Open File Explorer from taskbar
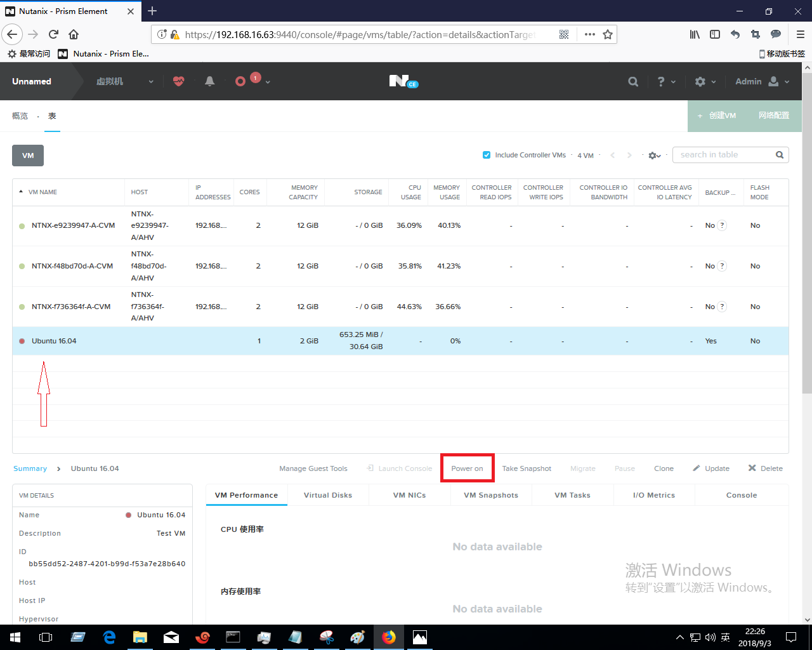The width and height of the screenshot is (812, 650). [x=140, y=637]
